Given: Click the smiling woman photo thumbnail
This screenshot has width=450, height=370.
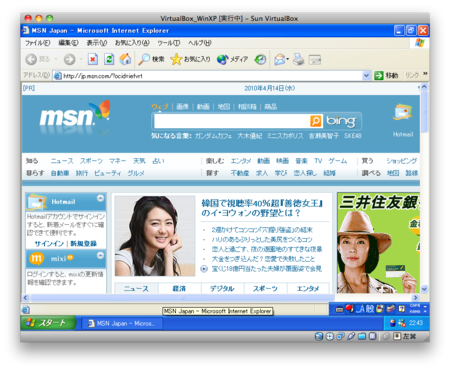Looking at the screenshot, I should click(x=155, y=236).
